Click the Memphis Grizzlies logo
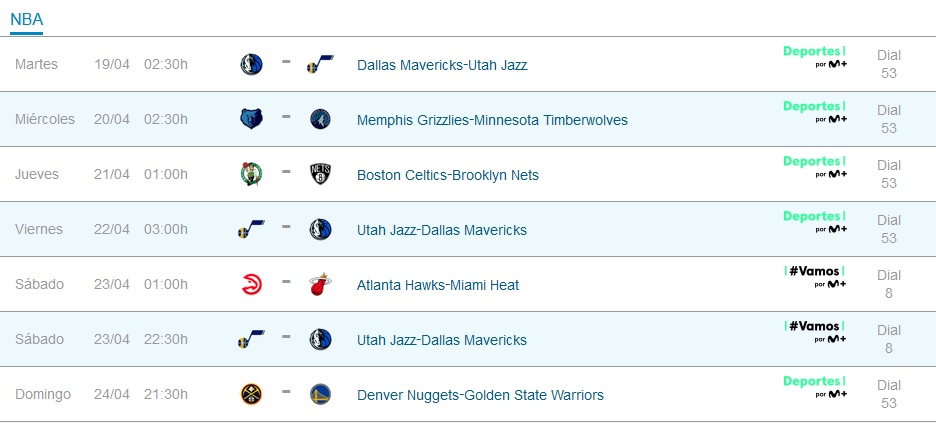The width and height of the screenshot is (936, 423). (x=251, y=119)
